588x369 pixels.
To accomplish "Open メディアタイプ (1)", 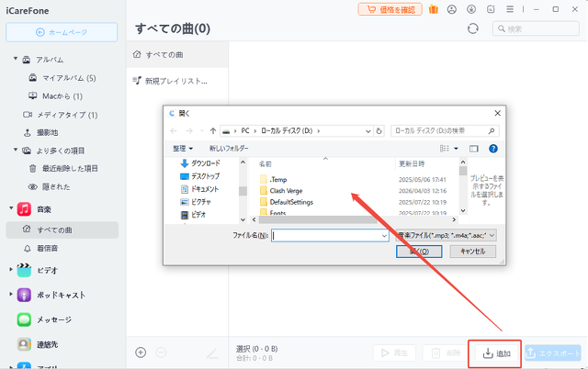I will pyautogui.click(x=60, y=115).
